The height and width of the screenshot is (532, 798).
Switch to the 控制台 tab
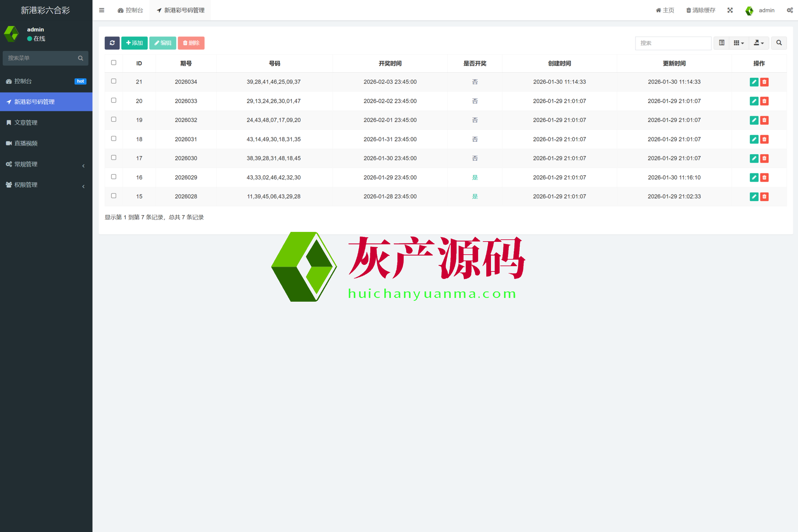click(x=130, y=10)
